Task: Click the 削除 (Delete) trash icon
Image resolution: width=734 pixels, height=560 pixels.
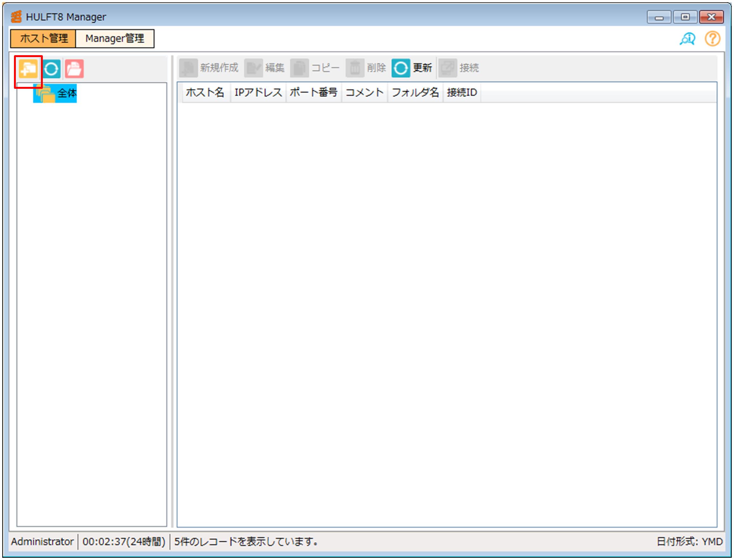Action: coord(355,68)
